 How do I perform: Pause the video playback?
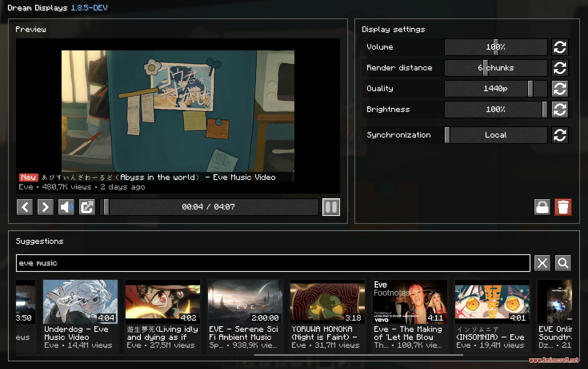click(x=331, y=207)
